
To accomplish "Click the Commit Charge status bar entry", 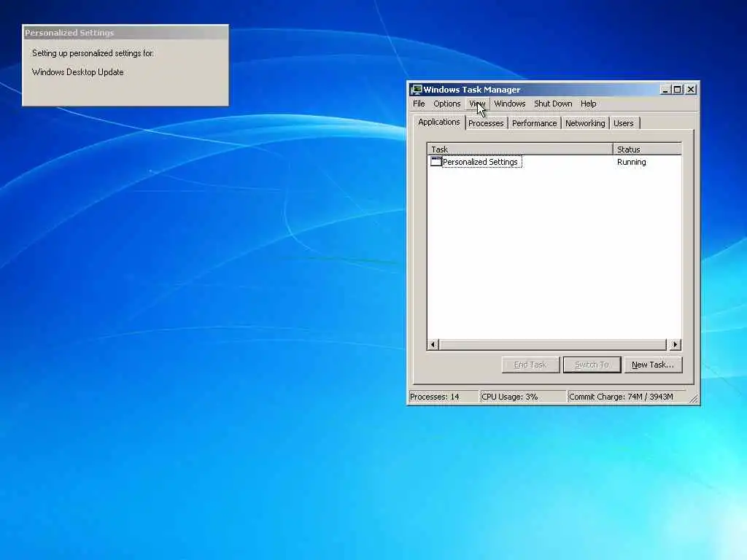I will point(627,397).
